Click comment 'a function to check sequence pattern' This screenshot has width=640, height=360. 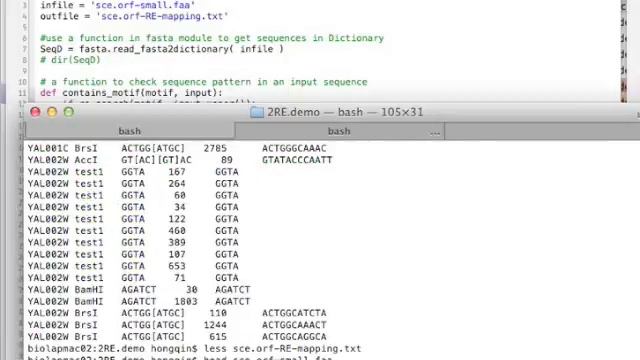pyautogui.click(x=204, y=82)
